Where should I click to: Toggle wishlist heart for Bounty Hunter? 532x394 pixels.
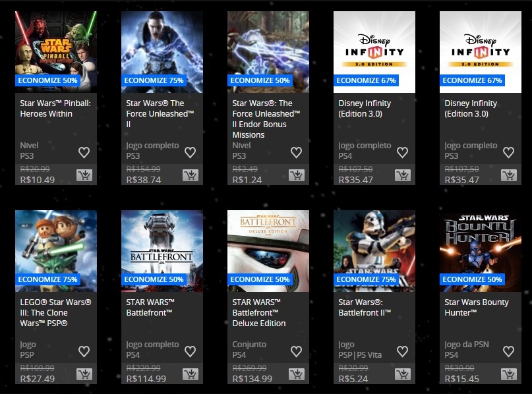point(508,351)
